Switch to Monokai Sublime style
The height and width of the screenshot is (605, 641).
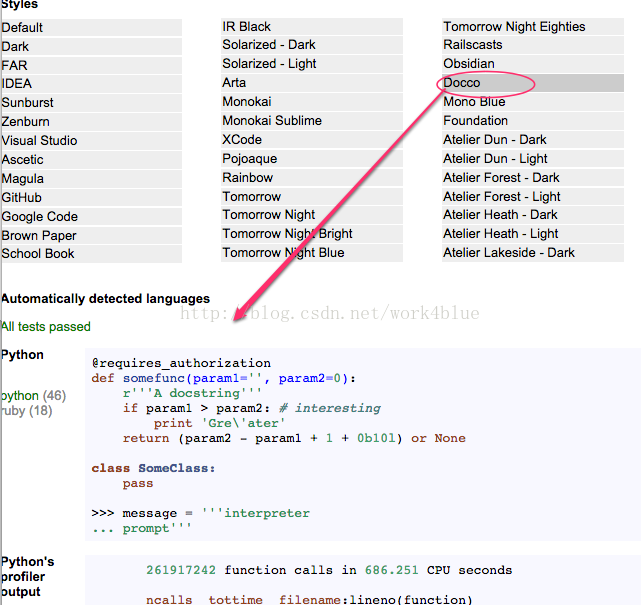312,121
